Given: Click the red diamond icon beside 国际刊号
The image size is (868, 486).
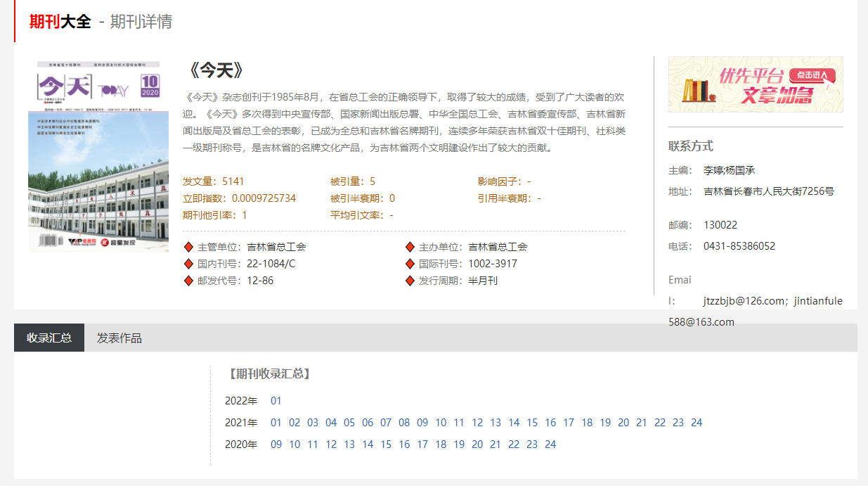Looking at the screenshot, I should [410, 264].
